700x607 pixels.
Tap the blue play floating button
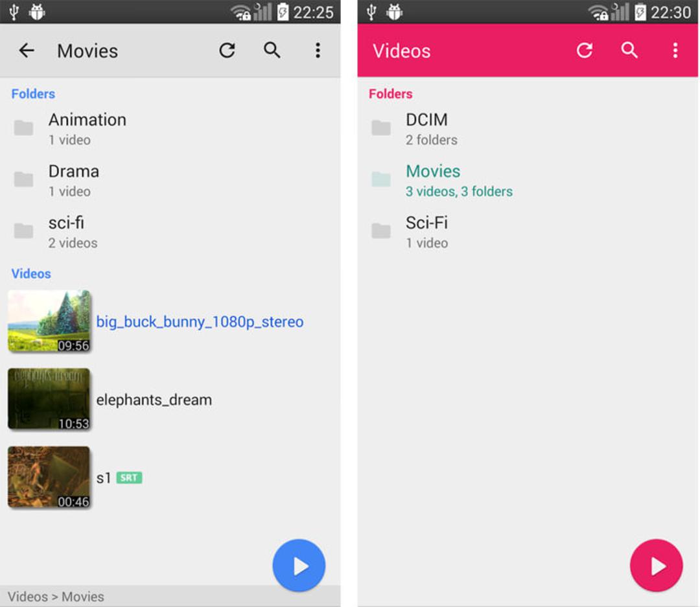click(299, 566)
